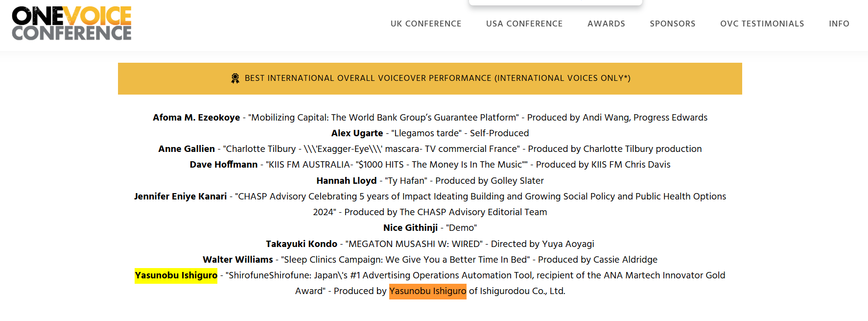Viewport: 868px width, 321px height.
Task: Click the orange-highlighted Yasunobu Ishiguro producer credit
Action: point(428,291)
